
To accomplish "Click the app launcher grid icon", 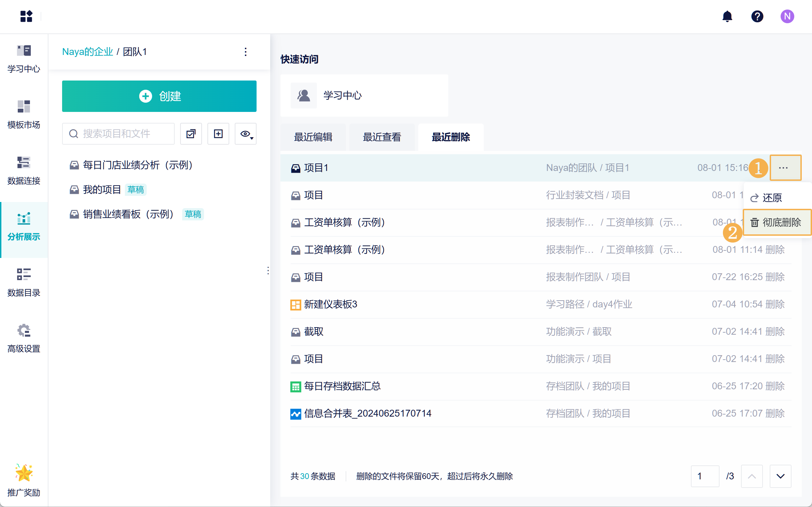I will pos(26,16).
